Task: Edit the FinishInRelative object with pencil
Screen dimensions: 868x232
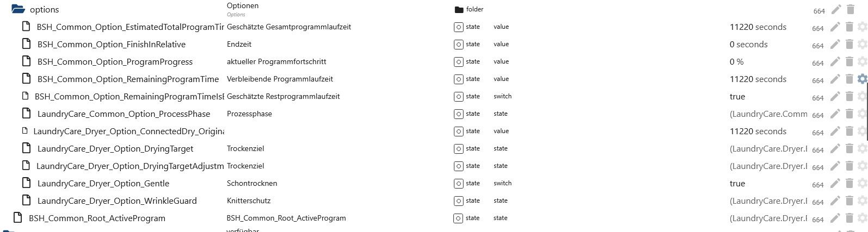Action: click(836, 45)
